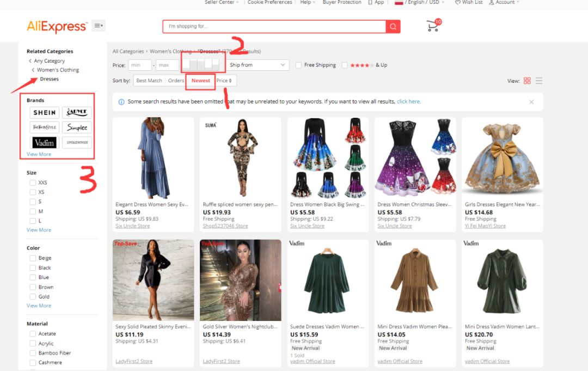
Task: Sort by Best Match
Action: [x=149, y=81]
